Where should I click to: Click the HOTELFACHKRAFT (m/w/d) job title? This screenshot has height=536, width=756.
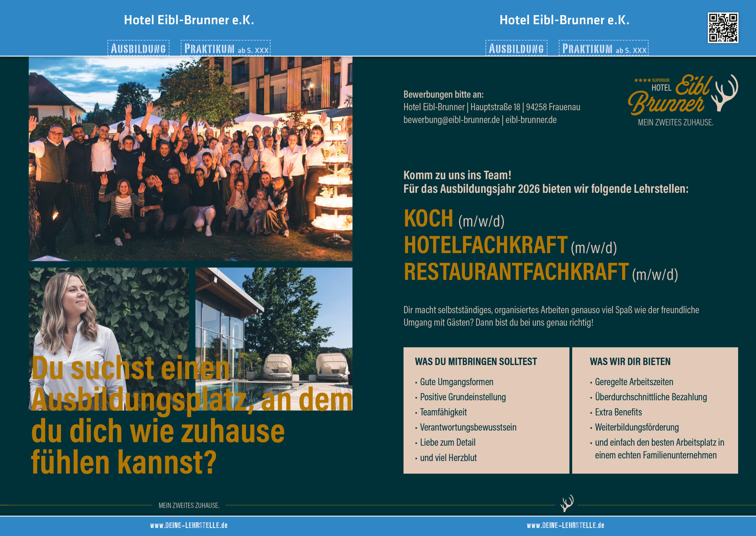click(x=510, y=246)
